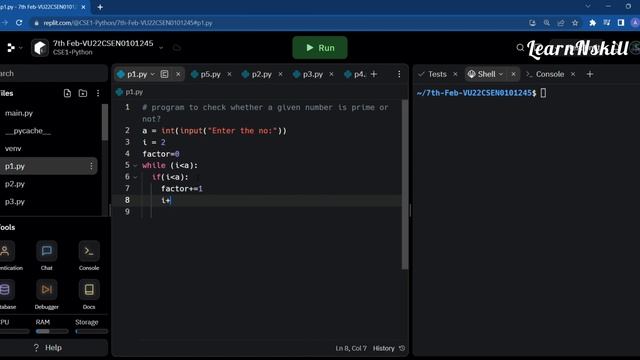Close the Shell tab

(513, 74)
